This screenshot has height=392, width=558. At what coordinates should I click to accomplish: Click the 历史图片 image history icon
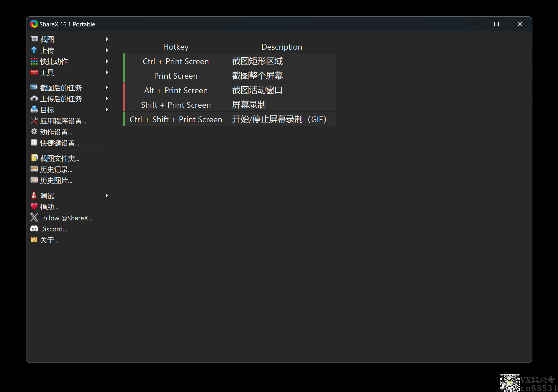point(34,180)
